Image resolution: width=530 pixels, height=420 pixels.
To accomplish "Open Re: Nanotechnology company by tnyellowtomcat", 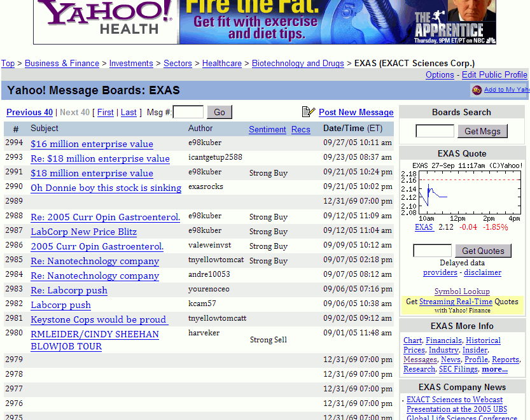I will click(x=95, y=261).
